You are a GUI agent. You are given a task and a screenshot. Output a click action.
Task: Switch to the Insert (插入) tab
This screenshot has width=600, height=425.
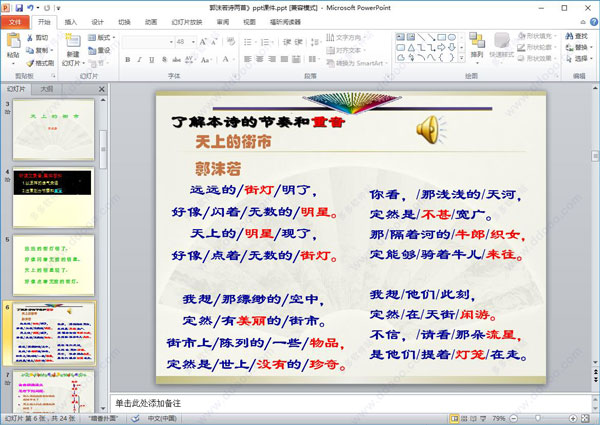point(70,22)
